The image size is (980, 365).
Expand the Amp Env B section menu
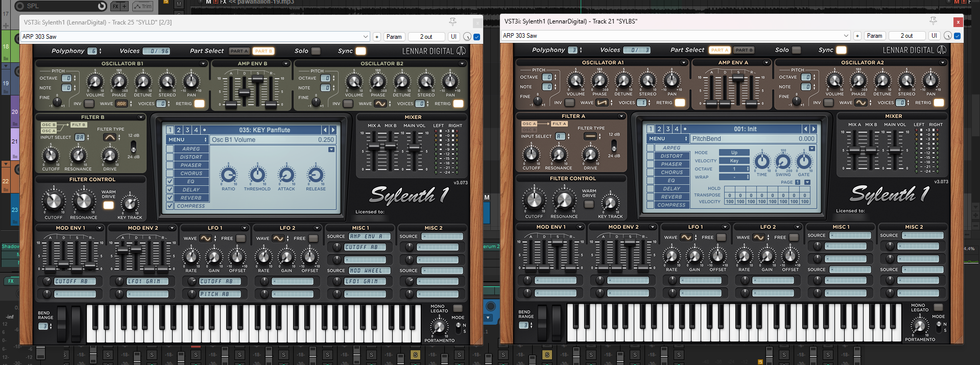(x=286, y=64)
